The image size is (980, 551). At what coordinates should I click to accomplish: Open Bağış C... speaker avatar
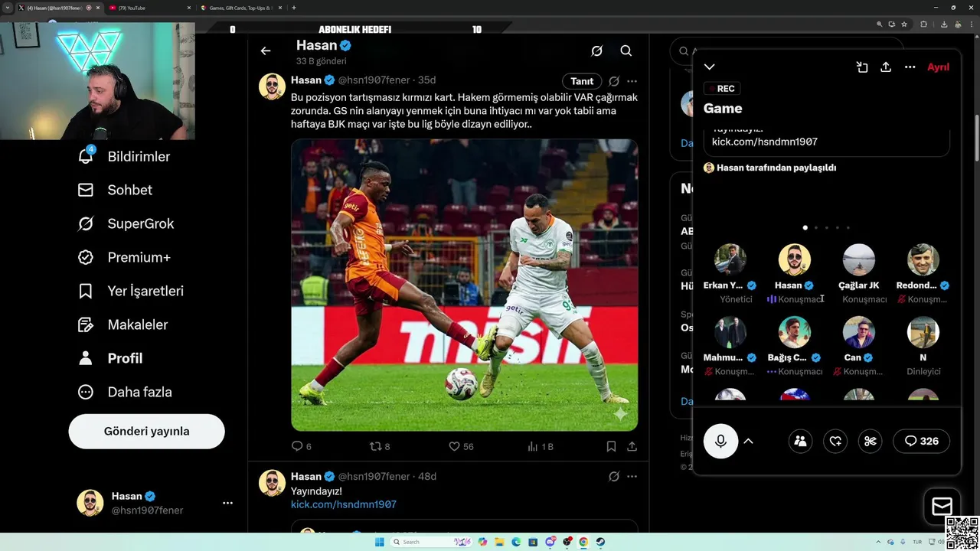pos(794,332)
